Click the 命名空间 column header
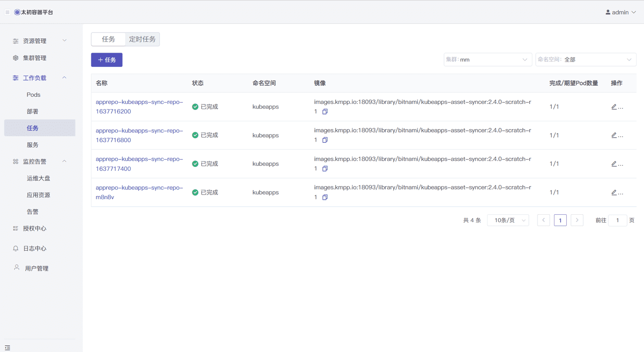Screen dimensions: 644x352 264,83
